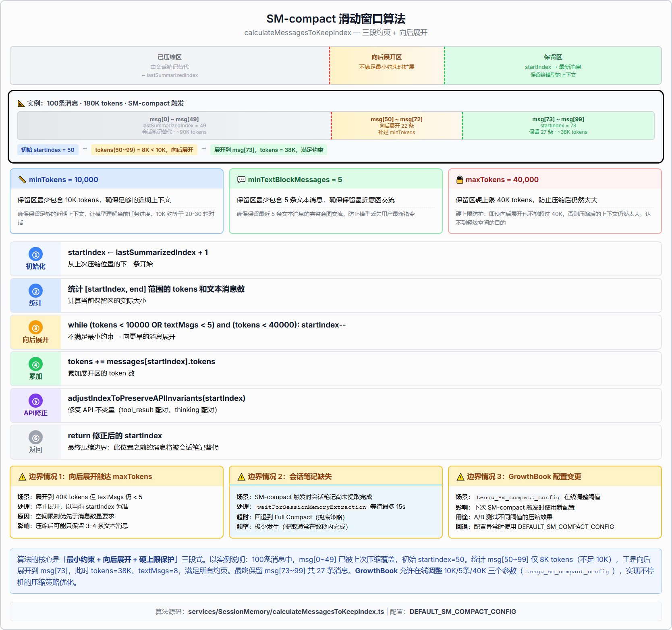Select the green step 4 circle above 累加
Image resolution: width=672 pixels, height=630 pixels.
tap(35, 364)
